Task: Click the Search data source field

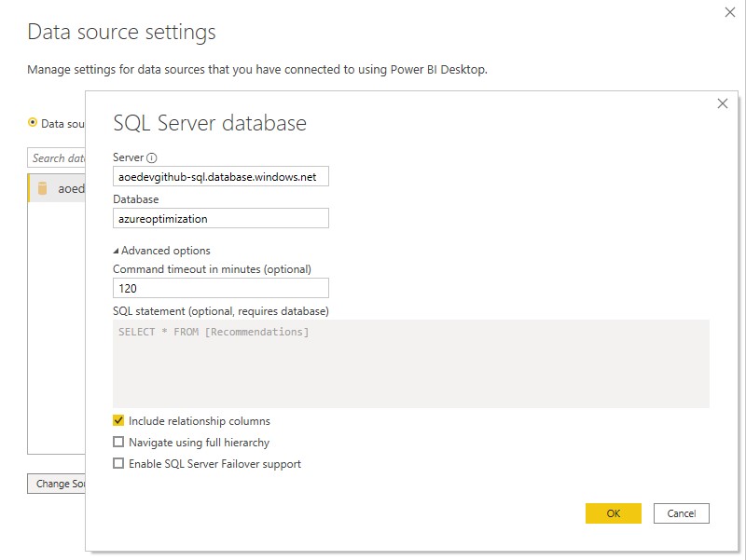Action: pos(56,157)
